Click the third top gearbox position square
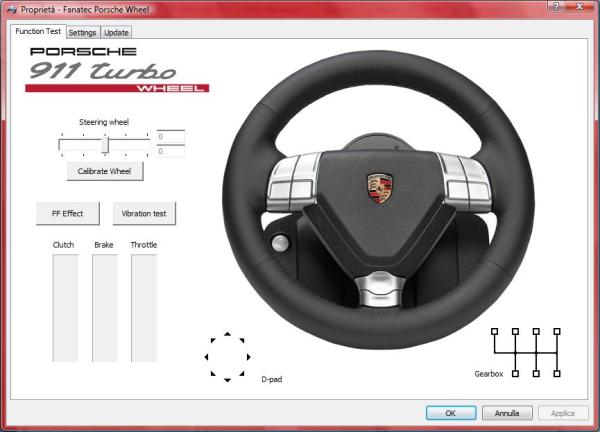 (536, 331)
